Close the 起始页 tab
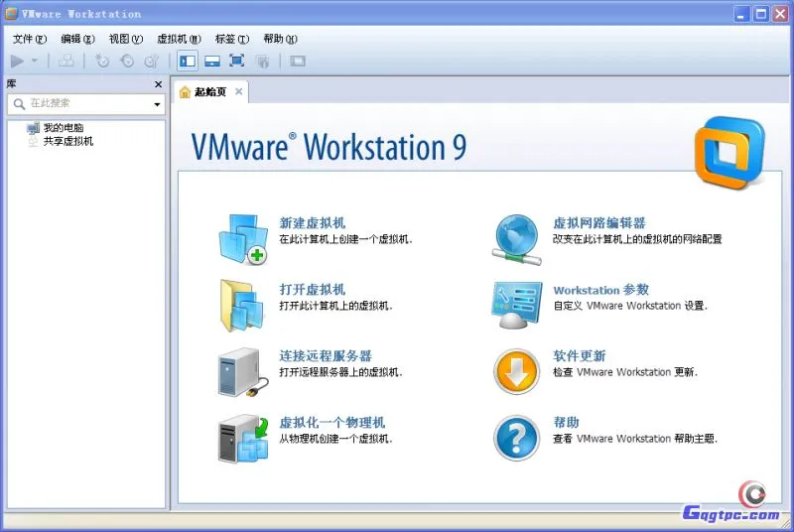The image size is (794, 532). [238, 91]
